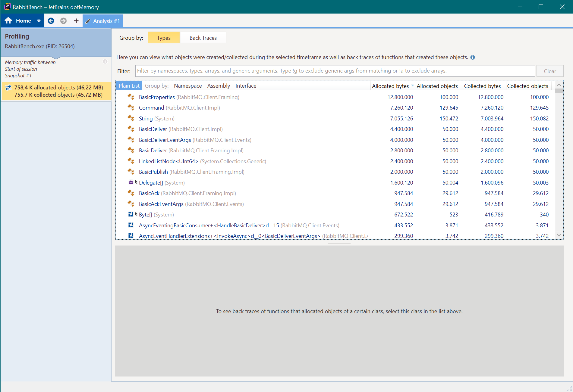This screenshot has width=573, height=392.
Task: Click the BasicAckEventArgs class icon
Action: point(131,204)
